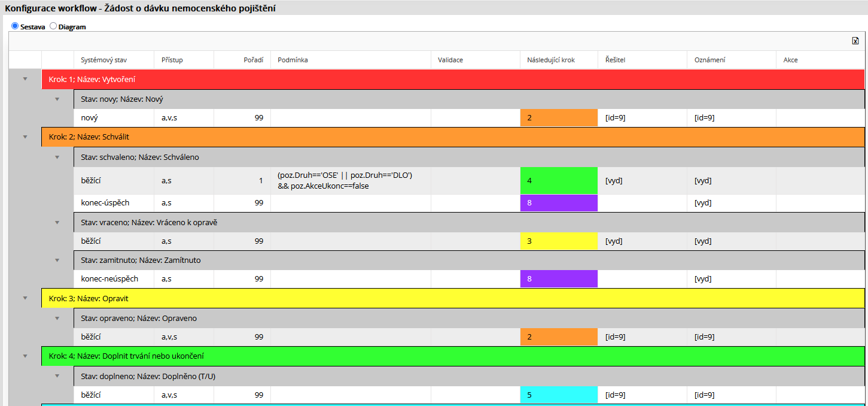Collapse the Stav novy group
868x406 pixels.
pos(57,99)
